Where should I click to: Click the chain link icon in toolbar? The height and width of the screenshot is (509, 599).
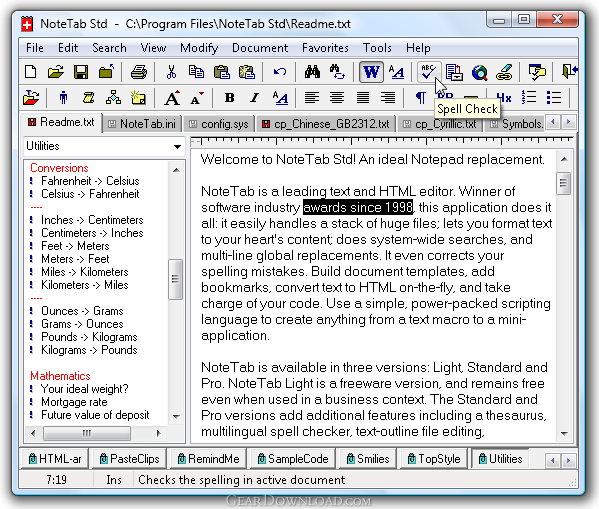click(504, 72)
